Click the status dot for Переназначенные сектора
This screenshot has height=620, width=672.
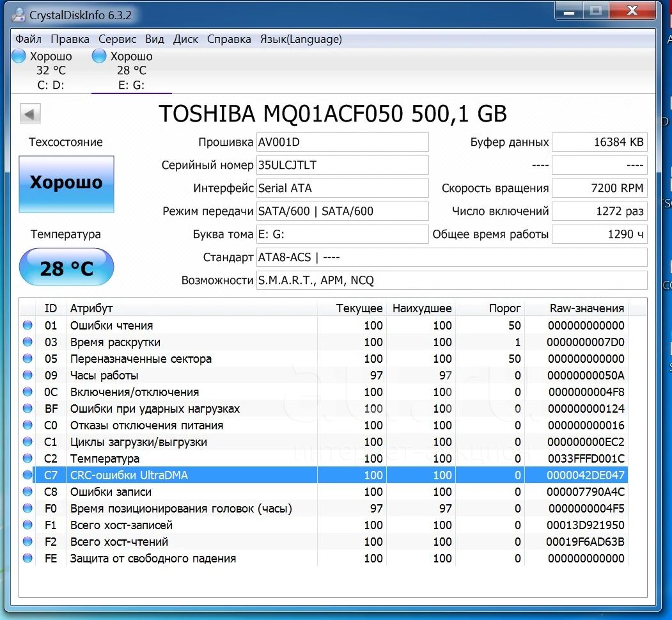28,358
